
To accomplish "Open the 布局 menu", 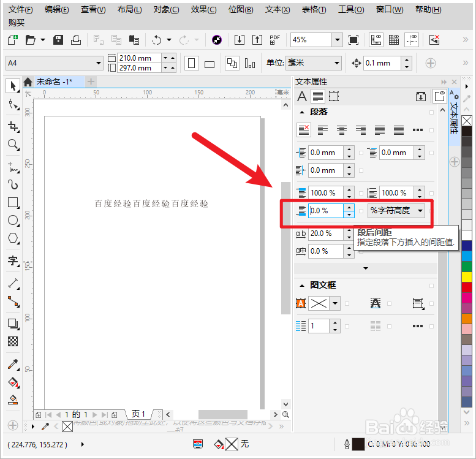I will [x=130, y=10].
